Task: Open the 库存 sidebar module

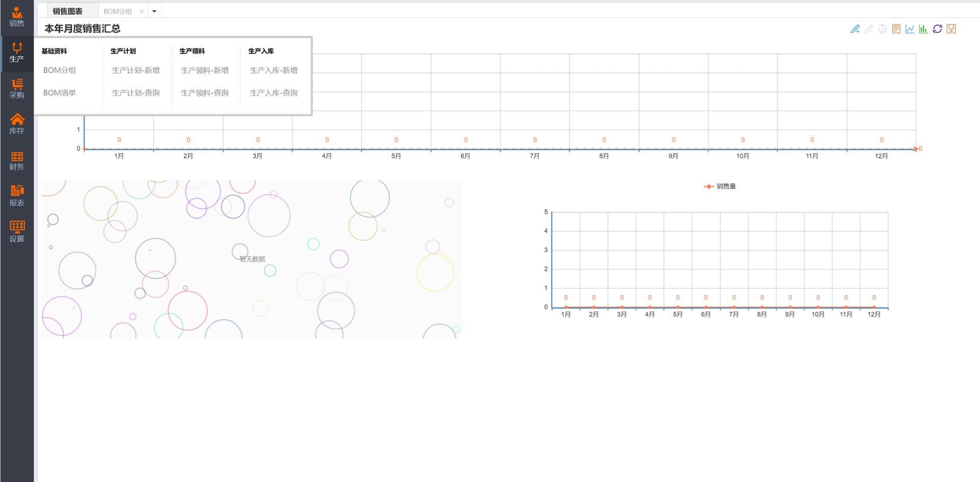Action: [17, 125]
